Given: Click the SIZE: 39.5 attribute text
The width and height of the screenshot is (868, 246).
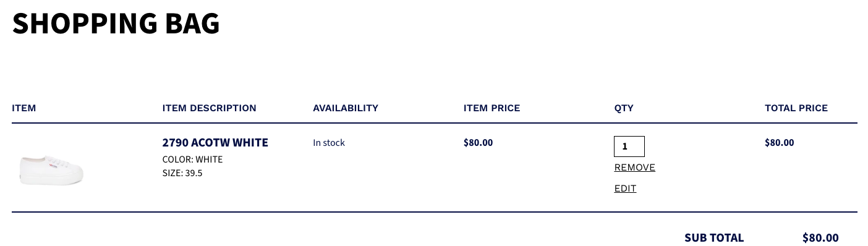Looking at the screenshot, I should coord(182,173).
